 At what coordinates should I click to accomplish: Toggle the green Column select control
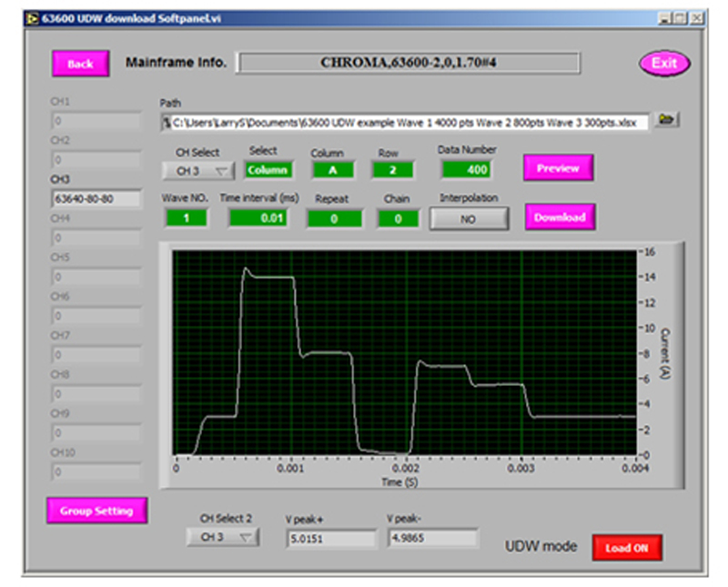coord(268,170)
